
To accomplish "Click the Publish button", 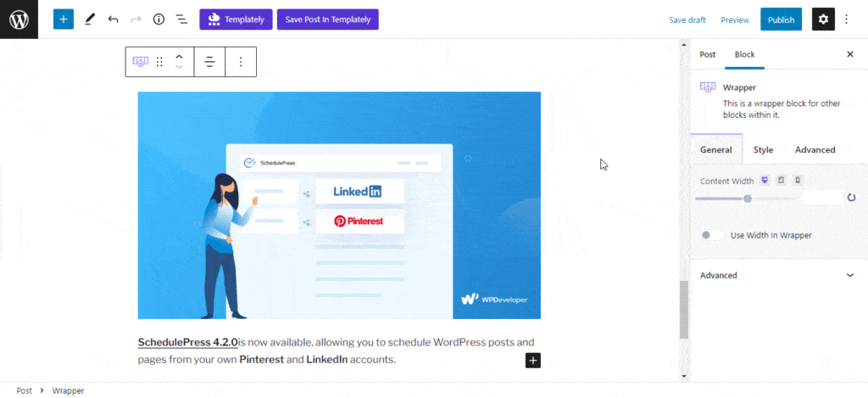I will pyautogui.click(x=781, y=20).
